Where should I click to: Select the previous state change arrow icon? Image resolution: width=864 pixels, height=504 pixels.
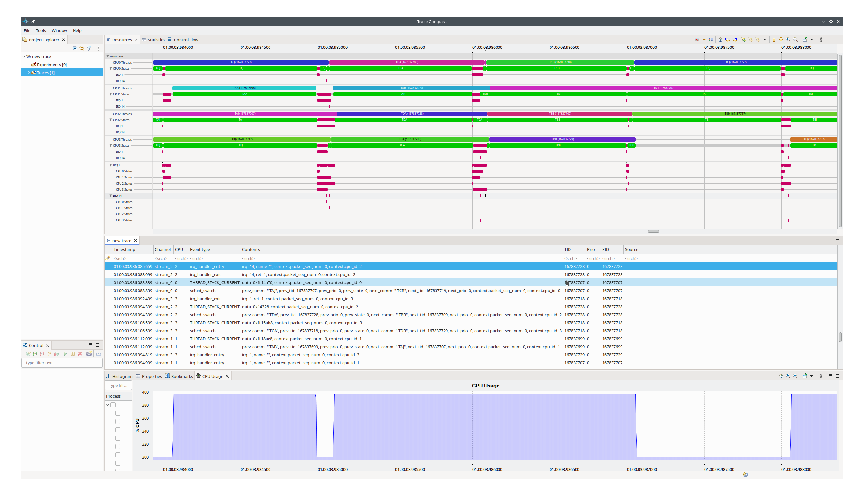click(x=727, y=40)
